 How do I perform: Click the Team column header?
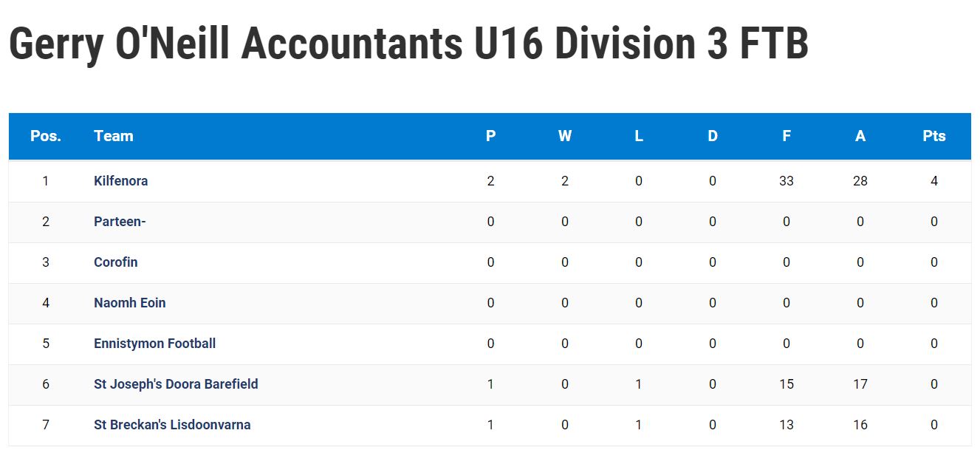[114, 136]
